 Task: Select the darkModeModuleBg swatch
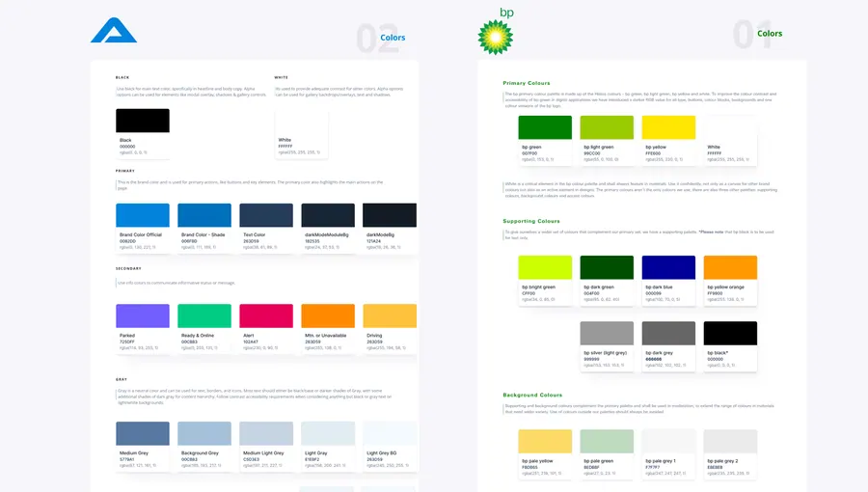point(328,215)
